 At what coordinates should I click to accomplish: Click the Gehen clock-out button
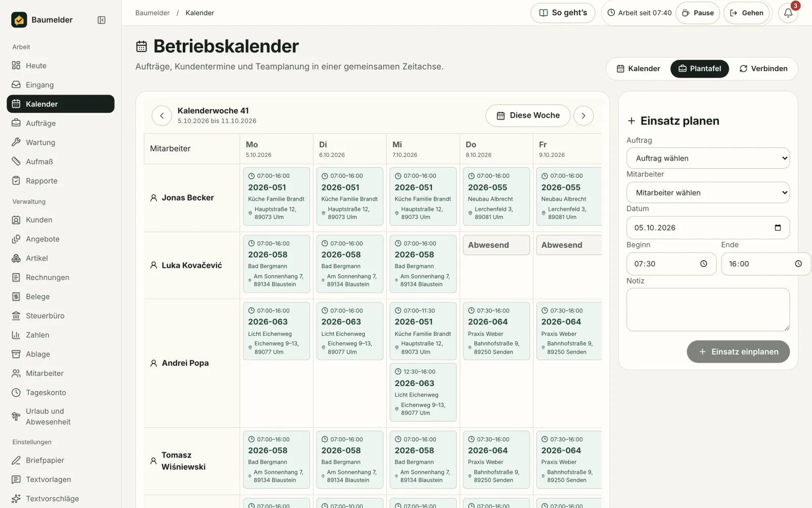[747, 13]
